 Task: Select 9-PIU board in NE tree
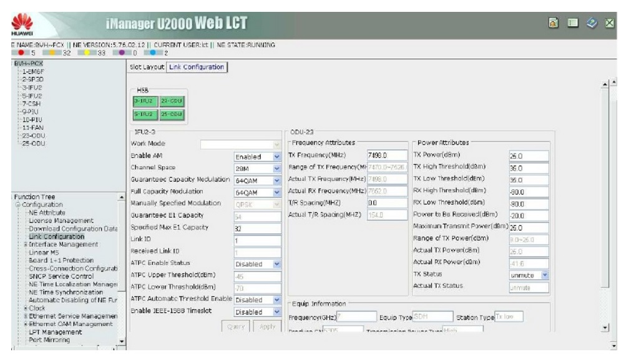point(30,111)
